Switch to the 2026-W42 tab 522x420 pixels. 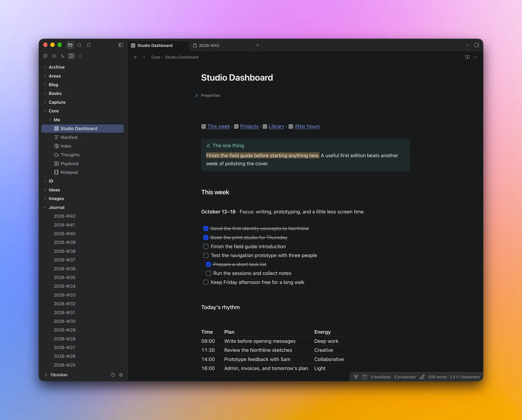(220, 45)
